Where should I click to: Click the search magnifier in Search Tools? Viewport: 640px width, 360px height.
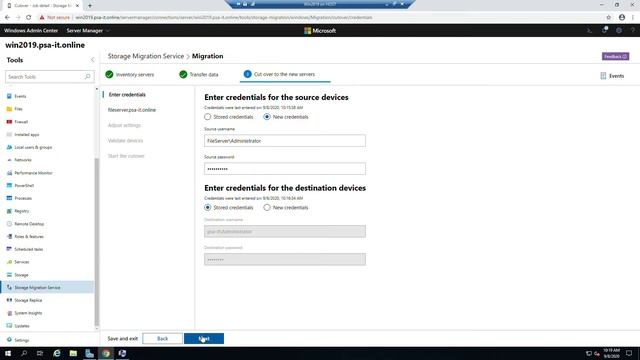(87, 77)
